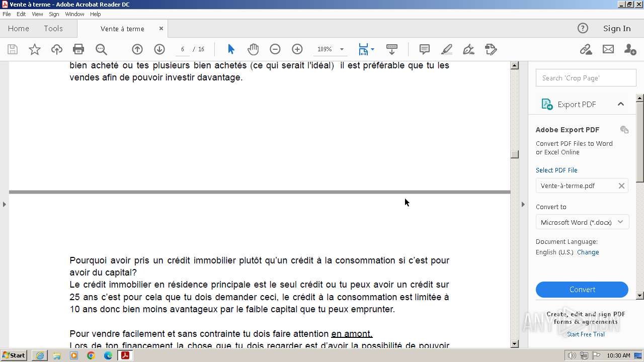644x362 pixels.
Task: Open the Find text magnifier
Action: click(x=101, y=49)
